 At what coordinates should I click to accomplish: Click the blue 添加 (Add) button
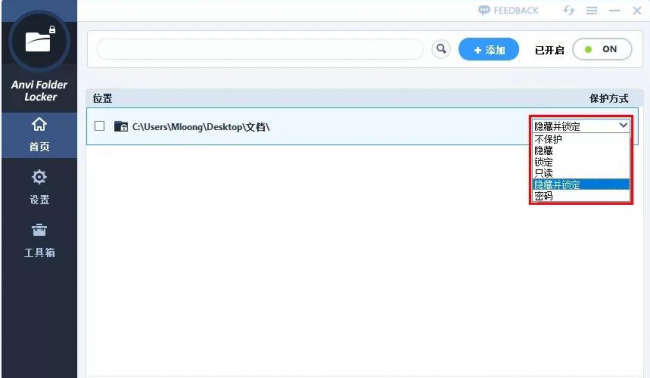click(489, 49)
